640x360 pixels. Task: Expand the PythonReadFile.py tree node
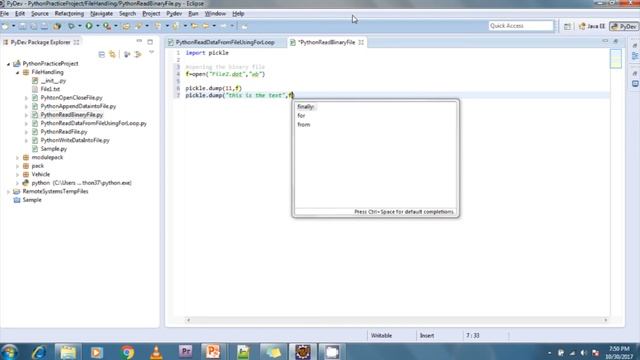coord(27,132)
